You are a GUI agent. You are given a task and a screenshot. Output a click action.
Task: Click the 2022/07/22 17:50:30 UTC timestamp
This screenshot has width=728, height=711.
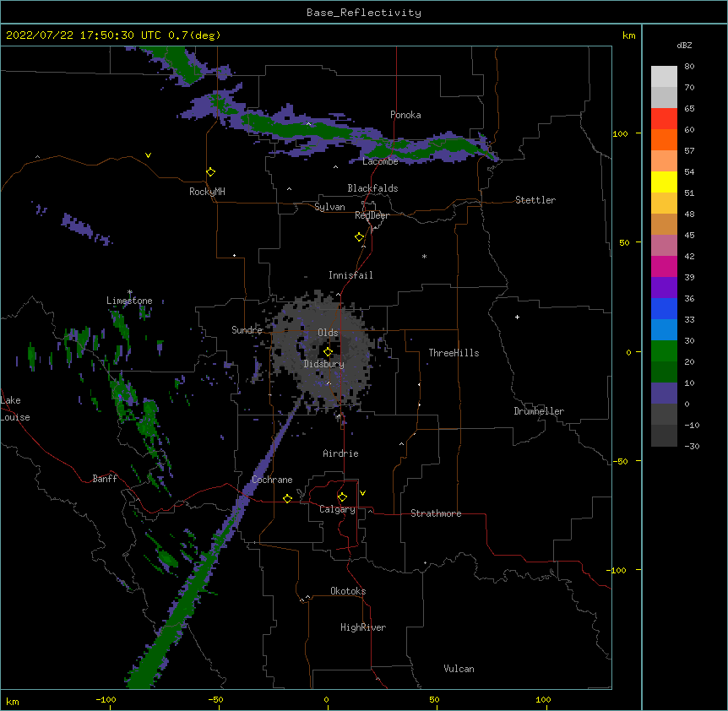[84, 35]
